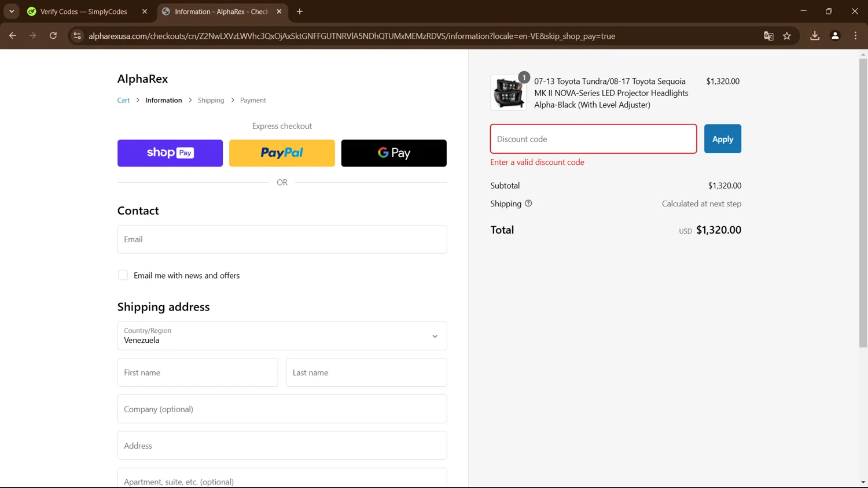Focus the Company (optional) field
Screen dimensions: 868x488
282,409
